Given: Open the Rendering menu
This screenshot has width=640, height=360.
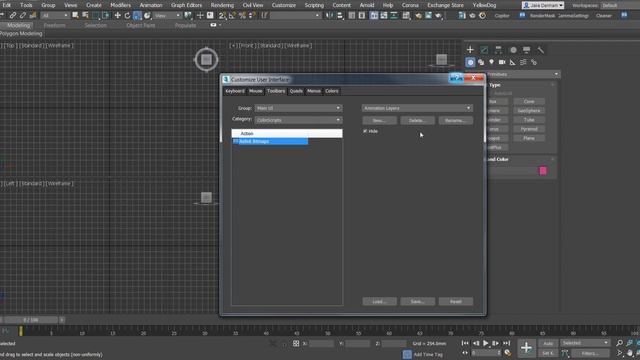Looking at the screenshot, I should click(222, 5).
